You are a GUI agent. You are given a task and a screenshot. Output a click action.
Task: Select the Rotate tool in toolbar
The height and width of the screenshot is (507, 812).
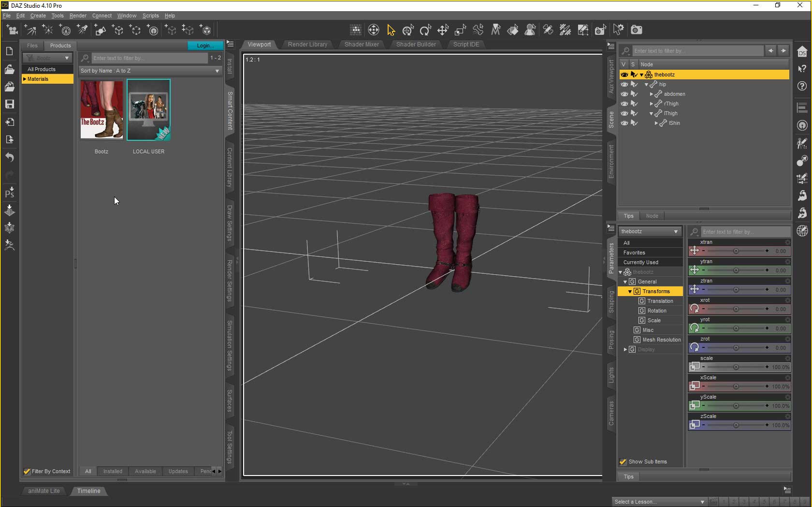pyautogui.click(x=425, y=30)
